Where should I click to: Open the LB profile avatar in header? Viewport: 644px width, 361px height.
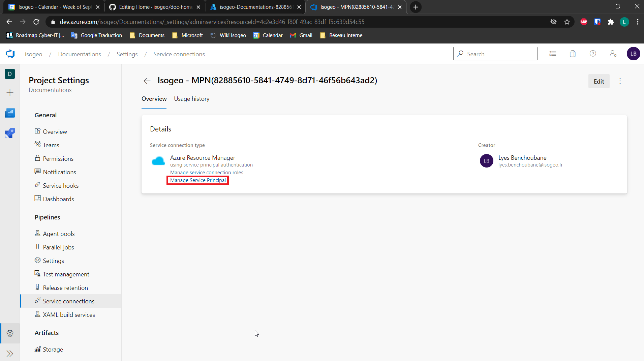coord(633,54)
